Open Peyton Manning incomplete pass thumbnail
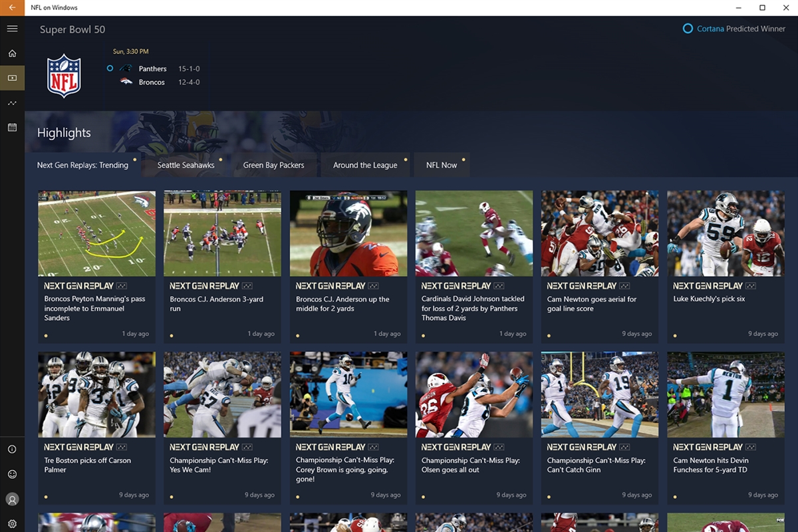 coord(96,233)
